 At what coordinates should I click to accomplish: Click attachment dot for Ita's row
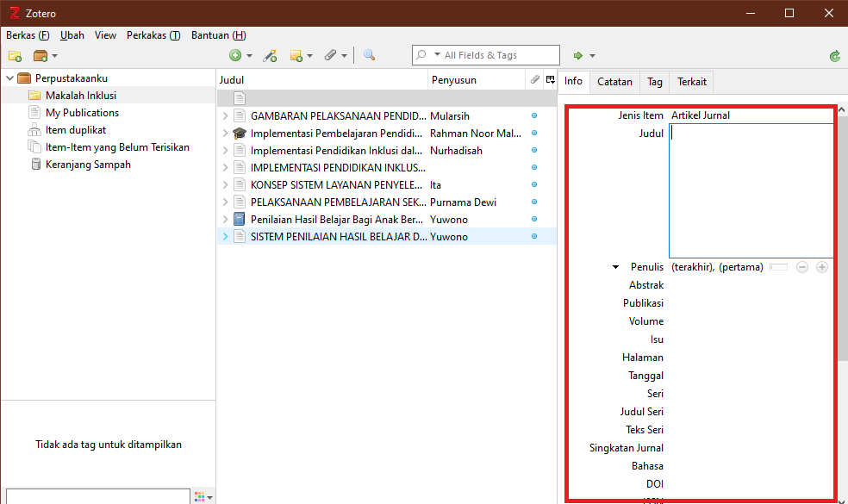pyautogui.click(x=534, y=185)
